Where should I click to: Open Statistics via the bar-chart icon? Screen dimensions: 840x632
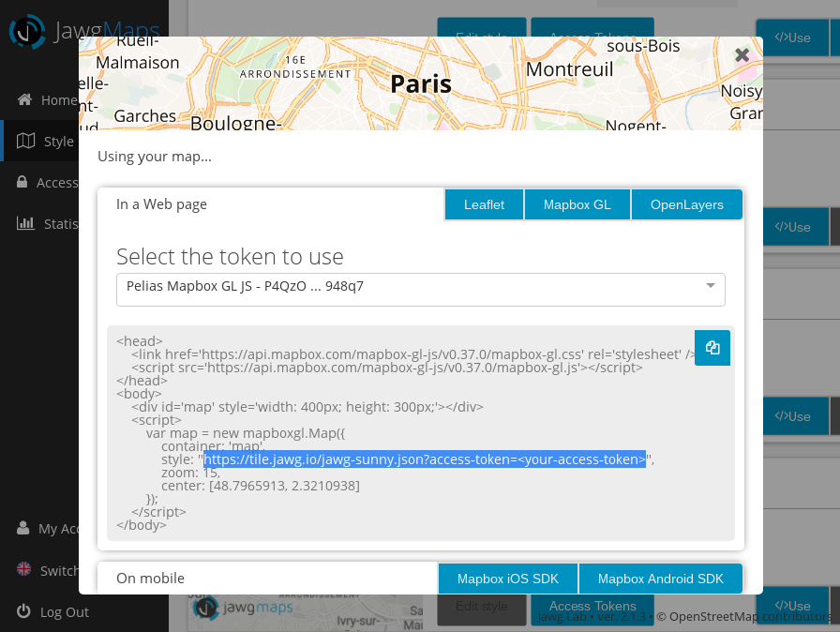(23, 223)
